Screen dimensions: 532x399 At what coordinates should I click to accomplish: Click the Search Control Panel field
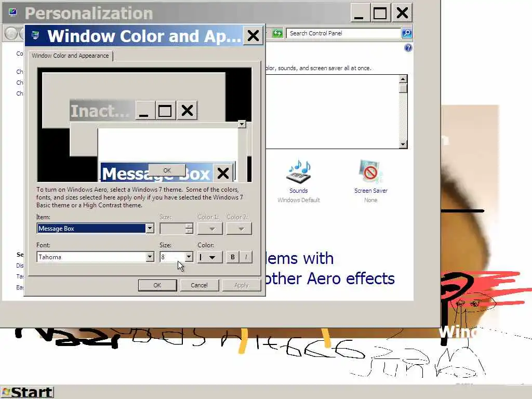[x=343, y=33]
